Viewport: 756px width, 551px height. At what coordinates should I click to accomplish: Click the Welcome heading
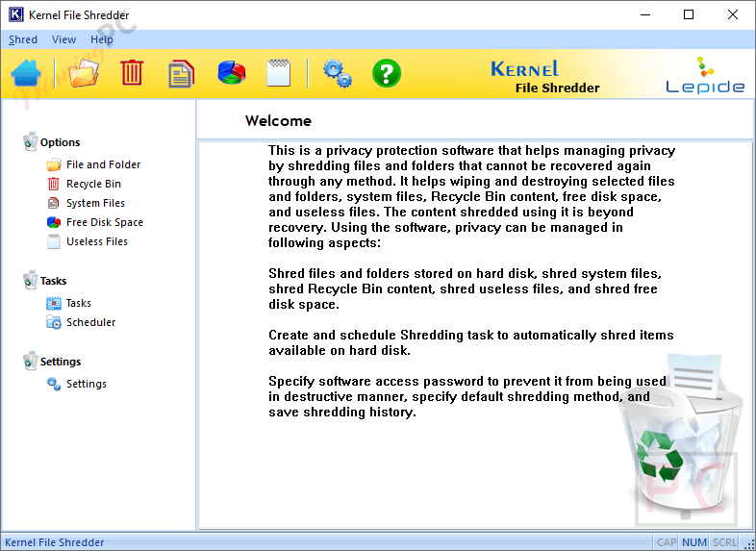tap(278, 120)
